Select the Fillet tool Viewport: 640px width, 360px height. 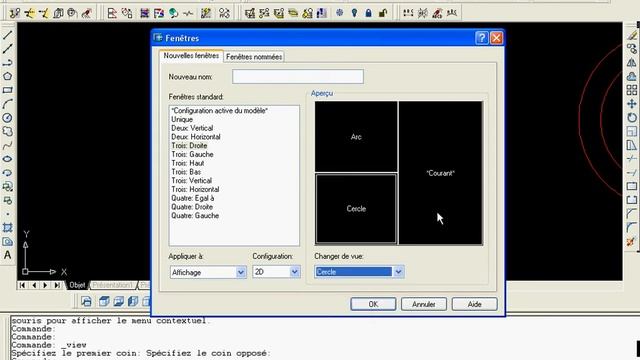tap(632, 228)
